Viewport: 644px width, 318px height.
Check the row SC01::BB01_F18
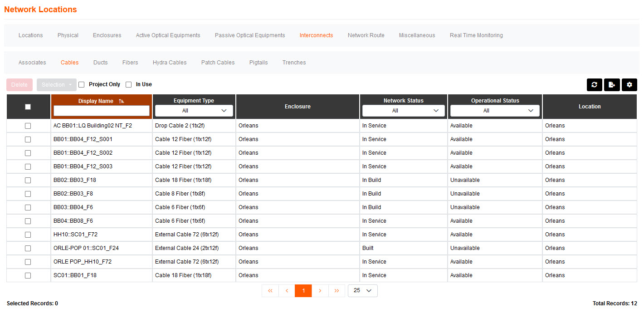tap(28, 275)
